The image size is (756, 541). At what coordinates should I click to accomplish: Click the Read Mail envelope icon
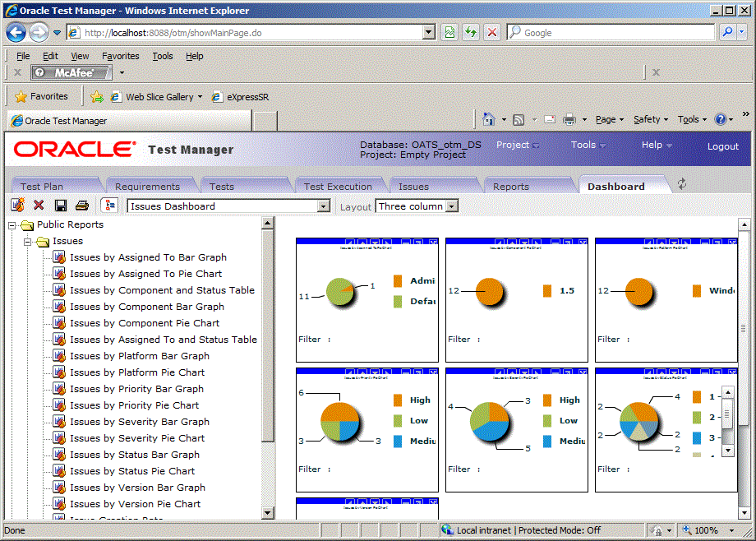pos(550,119)
